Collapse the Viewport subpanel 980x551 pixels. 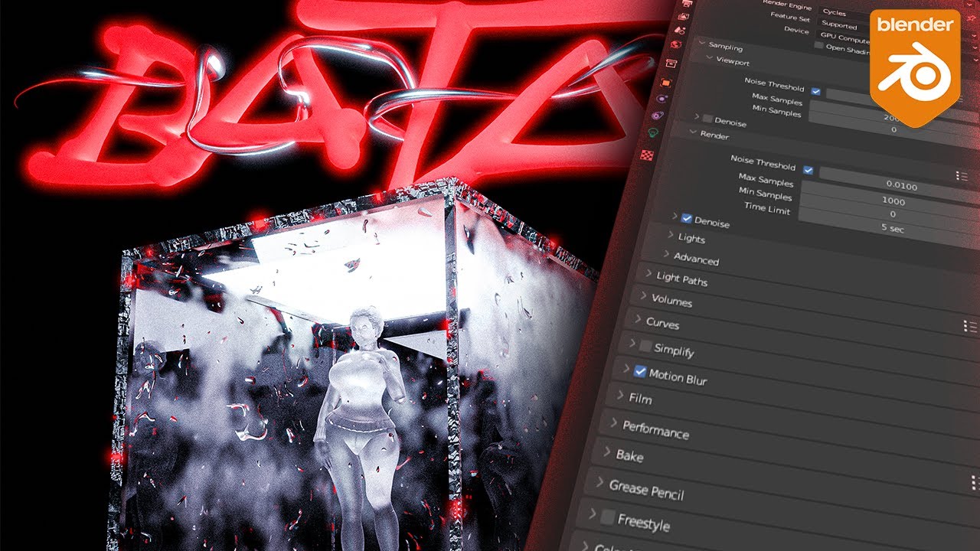click(x=709, y=57)
